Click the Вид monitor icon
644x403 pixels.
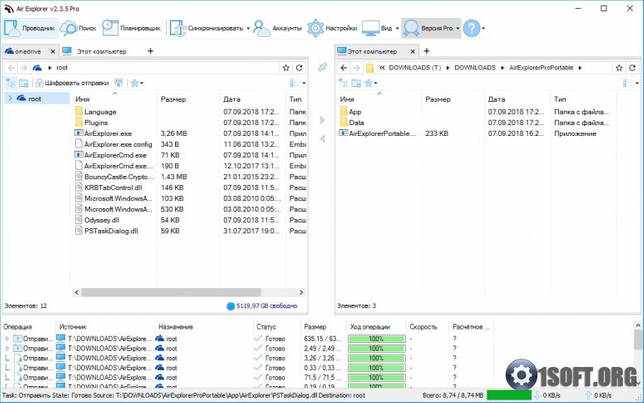[370, 28]
